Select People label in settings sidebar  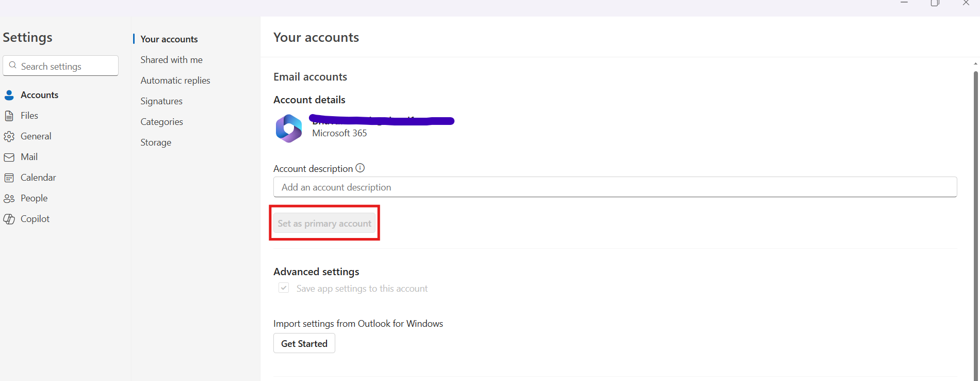click(x=34, y=198)
